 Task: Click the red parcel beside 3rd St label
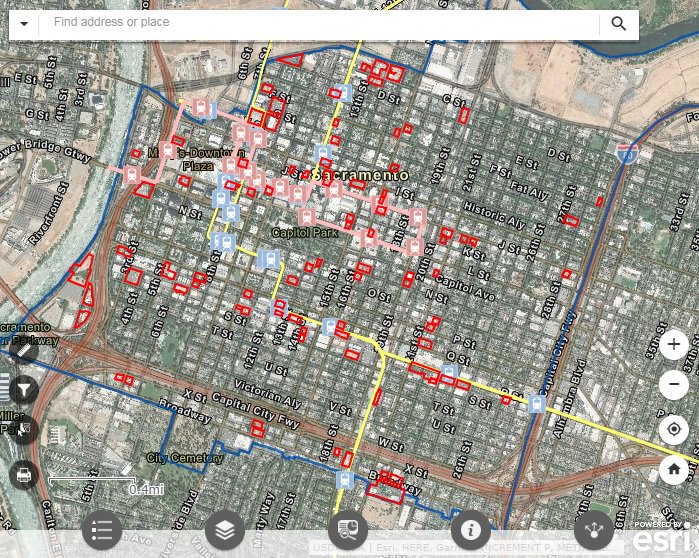123,251
